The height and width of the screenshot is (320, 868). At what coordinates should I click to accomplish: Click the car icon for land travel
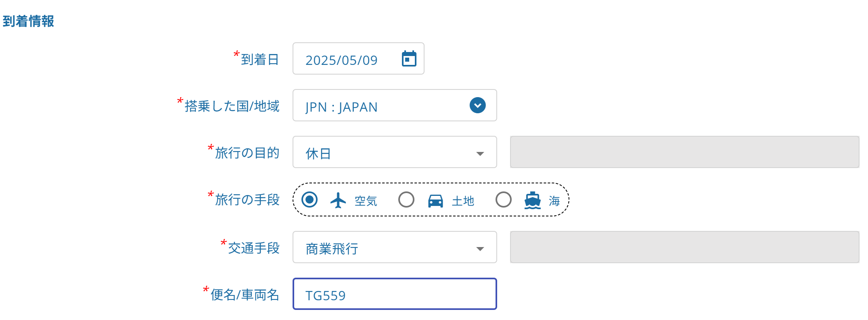[435, 200]
